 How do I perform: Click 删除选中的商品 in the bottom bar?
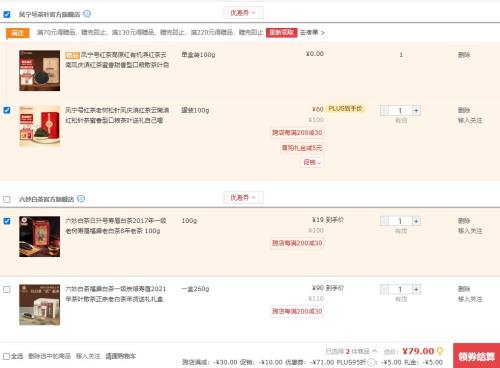(x=49, y=356)
